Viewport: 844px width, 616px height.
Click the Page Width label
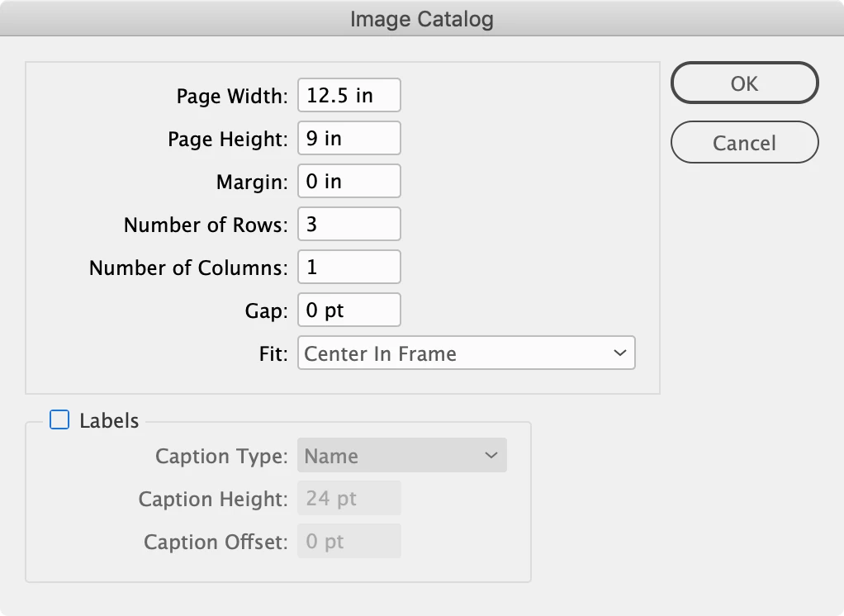(x=231, y=97)
